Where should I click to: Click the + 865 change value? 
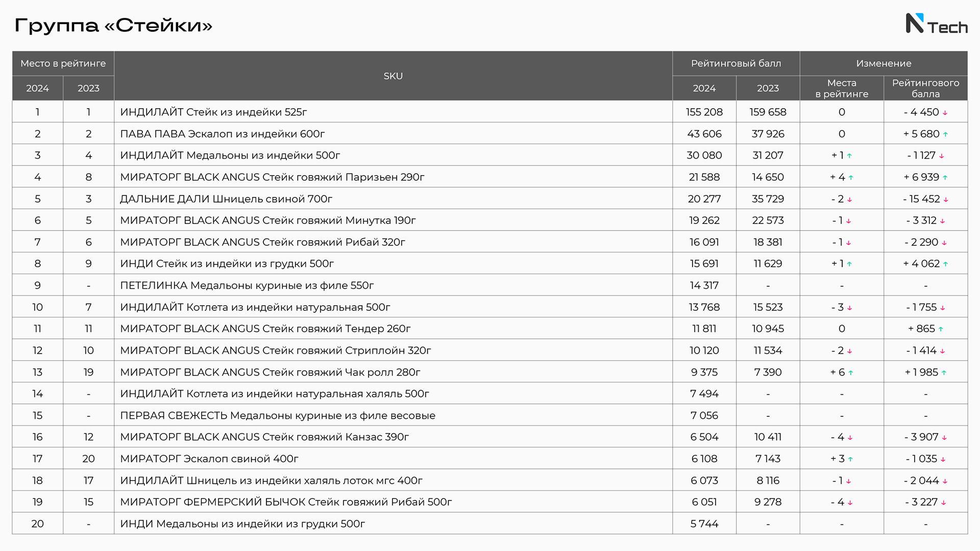(925, 329)
